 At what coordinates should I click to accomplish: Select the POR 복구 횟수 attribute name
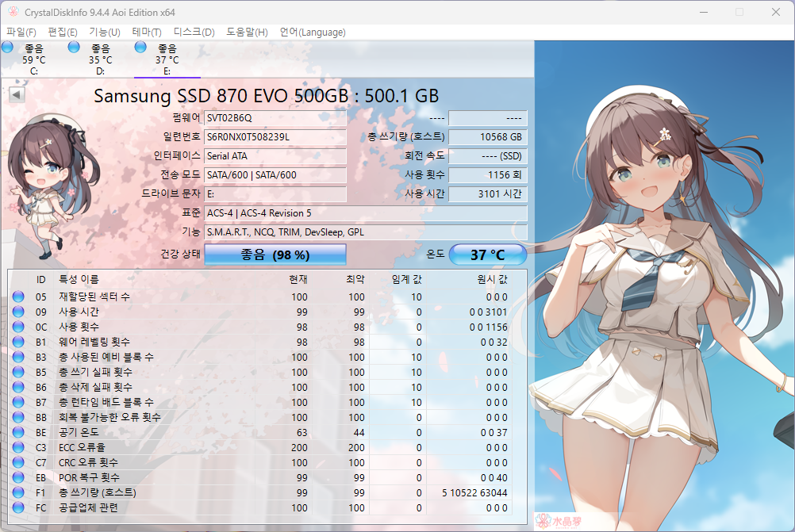(x=89, y=477)
